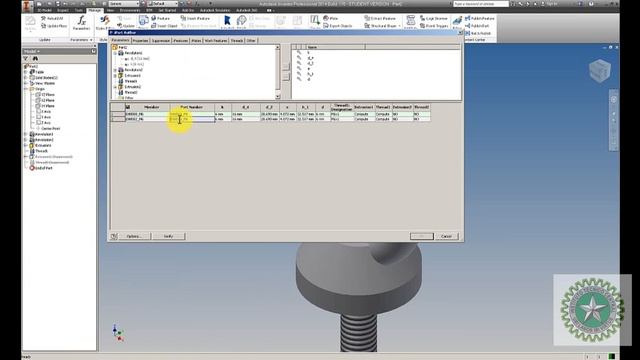Screen dimensions: 640x360
Task: Expand View node in Model browser
Action: point(26,83)
